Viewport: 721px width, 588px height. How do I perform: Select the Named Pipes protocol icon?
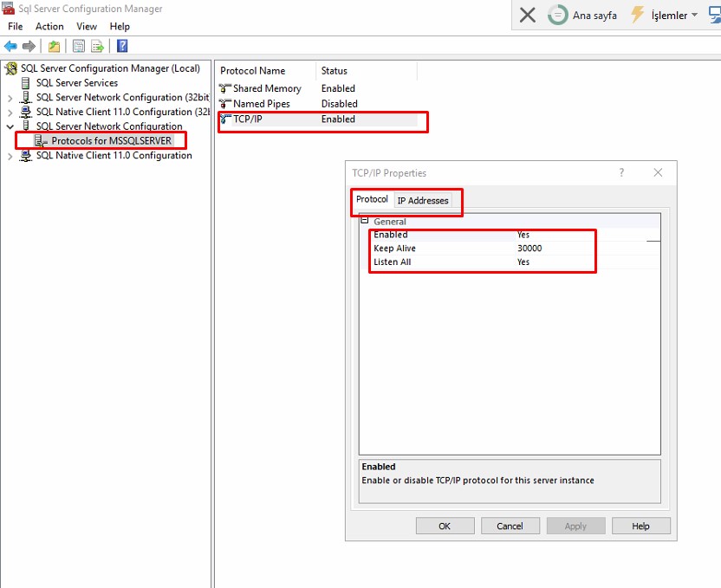tap(225, 104)
